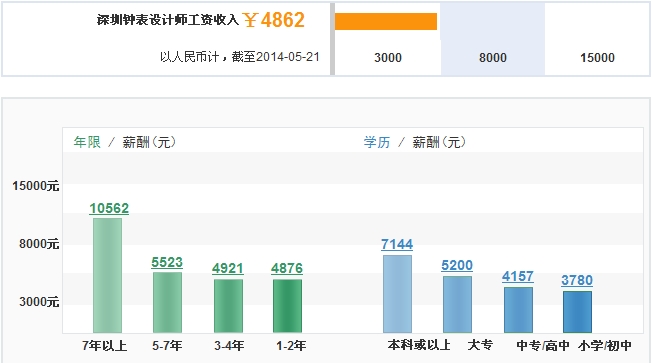Open the 7144 salary value link

(397, 244)
